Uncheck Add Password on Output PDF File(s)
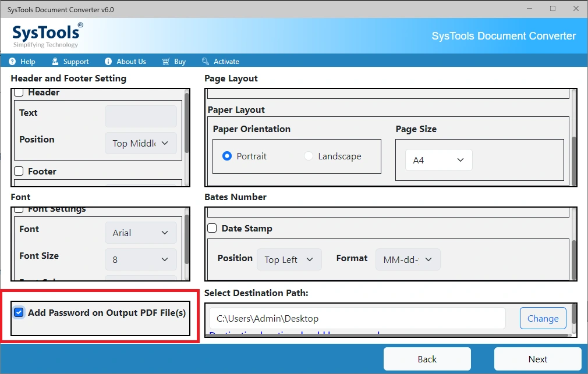The image size is (588, 374). (x=19, y=312)
